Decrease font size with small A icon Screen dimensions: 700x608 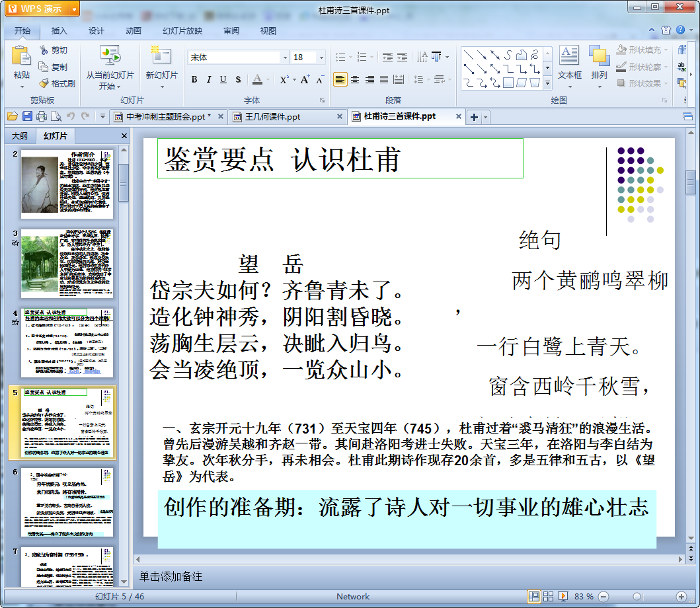pyautogui.click(x=320, y=80)
